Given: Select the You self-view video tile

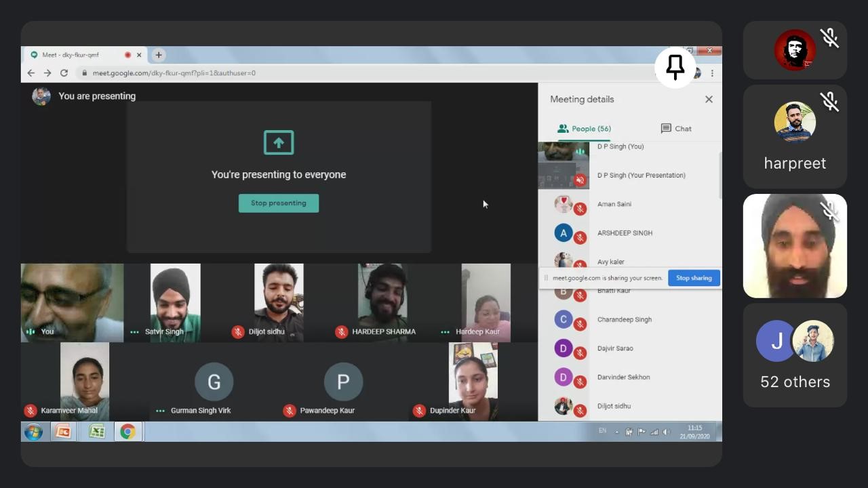Looking at the screenshot, I should pyautogui.click(x=73, y=303).
